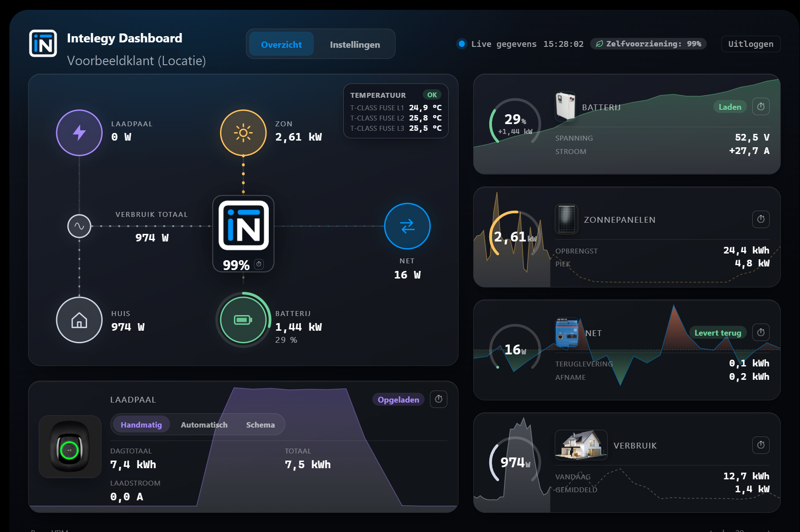The height and width of the screenshot is (532, 800).
Task: Click the house image on Verbruik card
Action: point(581,445)
